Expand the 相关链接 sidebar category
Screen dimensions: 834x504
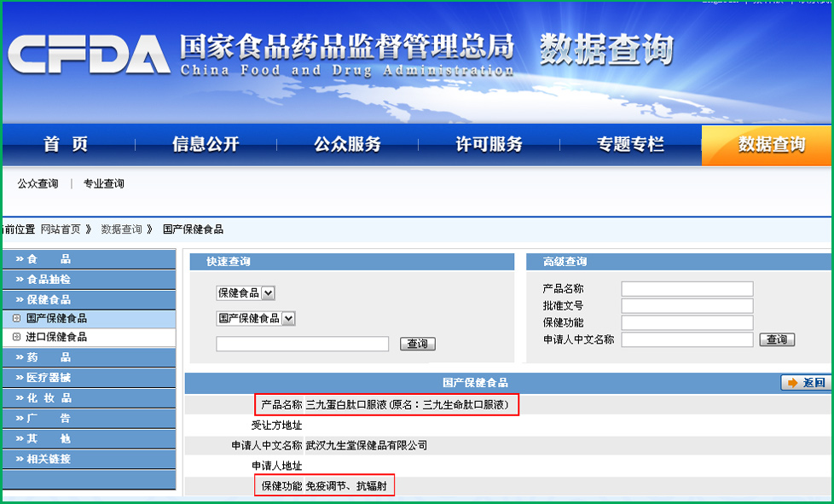pyautogui.click(x=90, y=459)
